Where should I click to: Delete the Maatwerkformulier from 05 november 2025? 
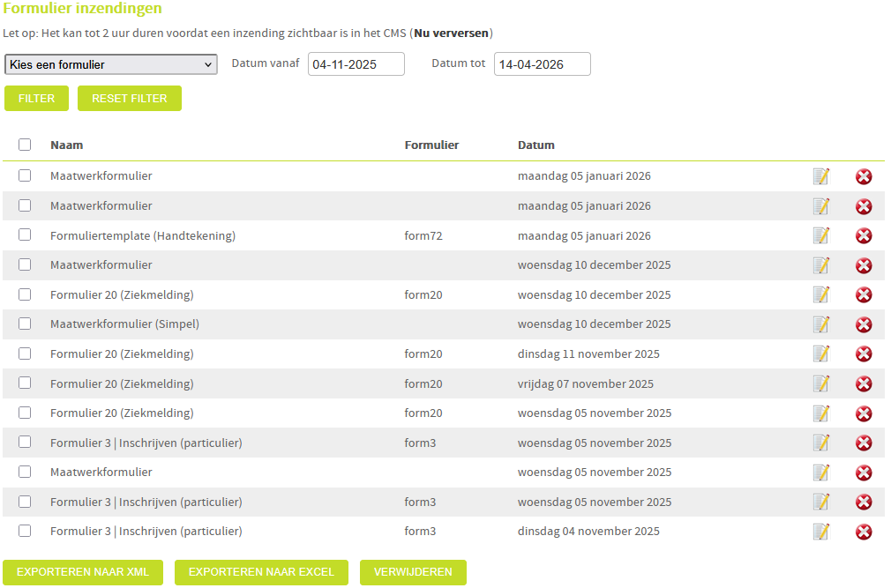click(x=864, y=473)
